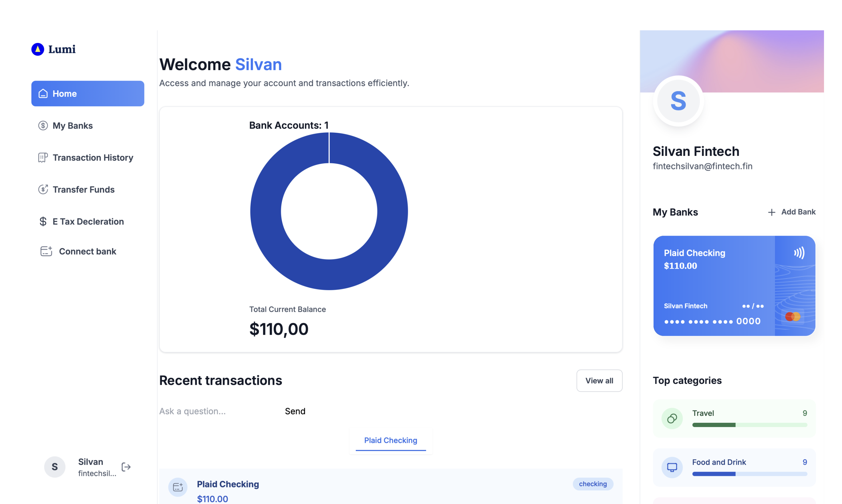Screen dimensions: 842x504
Task: Click the Transfer Funds icon
Action: [43, 190]
